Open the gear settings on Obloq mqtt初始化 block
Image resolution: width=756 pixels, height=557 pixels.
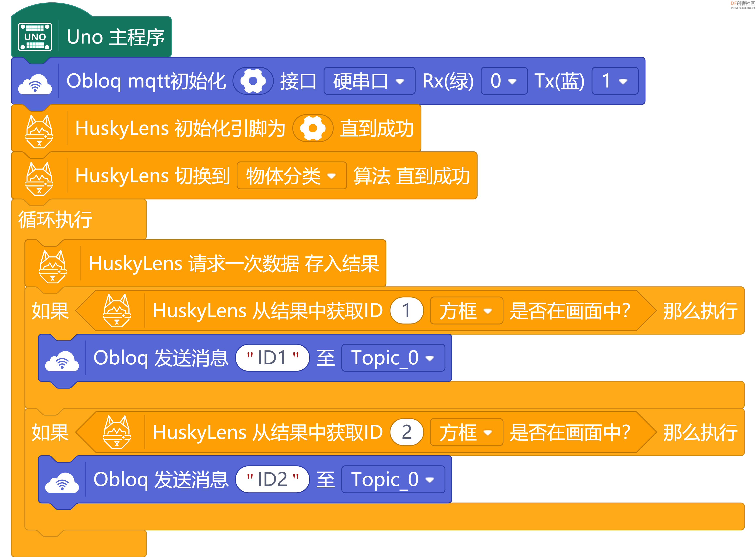click(x=253, y=81)
